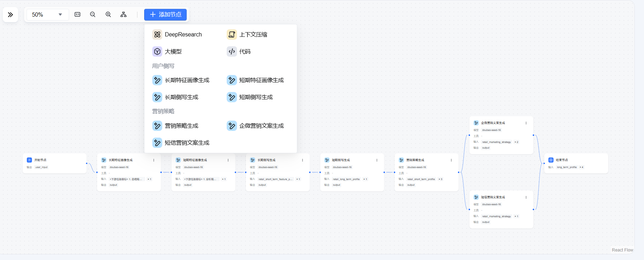
Task: Click the target icon on 结束节点 card
Action: [x=551, y=160]
